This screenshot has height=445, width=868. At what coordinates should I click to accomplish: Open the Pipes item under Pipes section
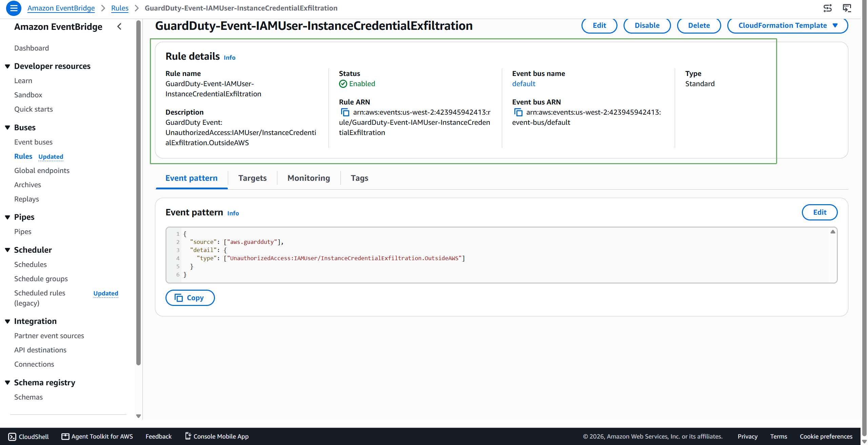23,232
